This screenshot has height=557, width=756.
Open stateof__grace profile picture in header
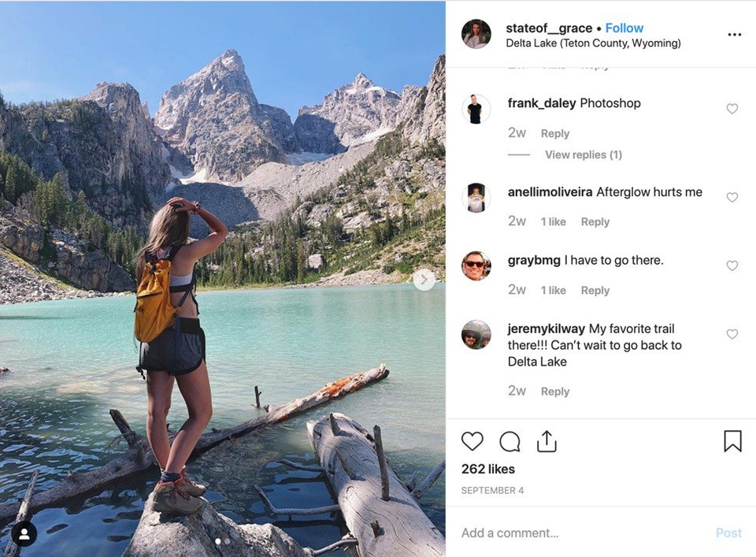point(476,35)
